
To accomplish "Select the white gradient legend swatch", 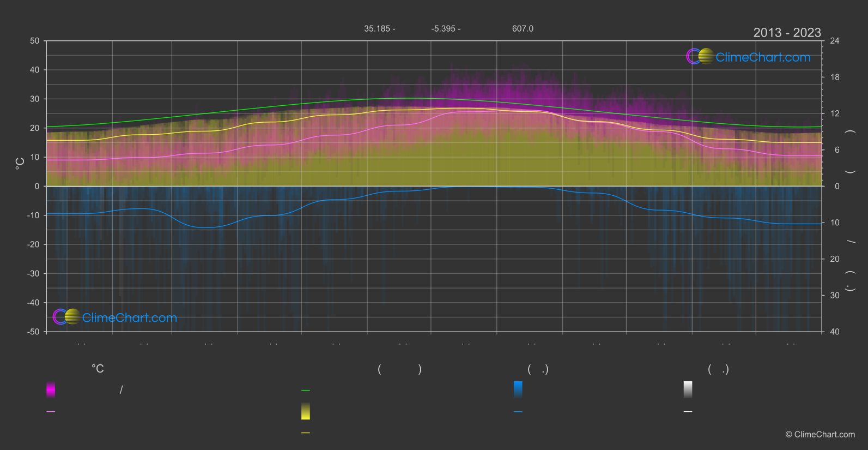I will (688, 389).
